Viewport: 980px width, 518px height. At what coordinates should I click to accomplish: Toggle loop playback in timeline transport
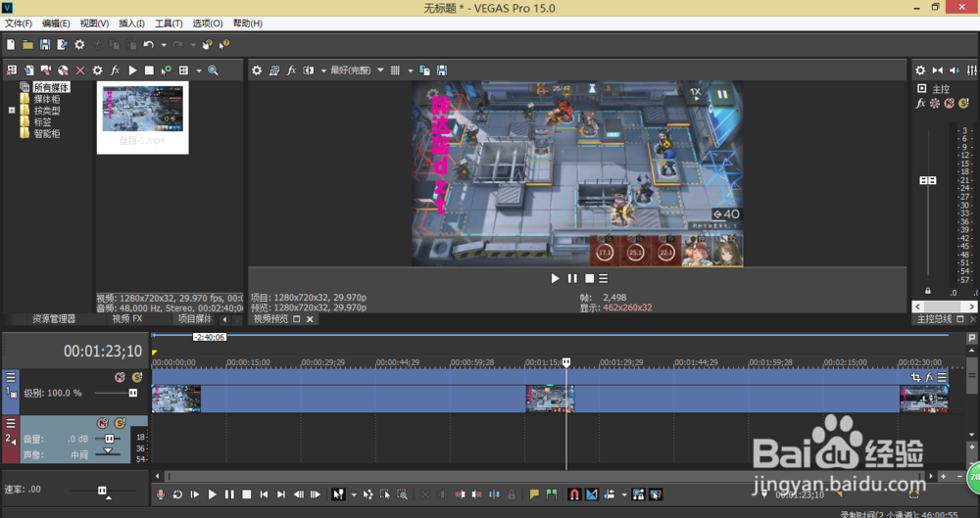177,494
